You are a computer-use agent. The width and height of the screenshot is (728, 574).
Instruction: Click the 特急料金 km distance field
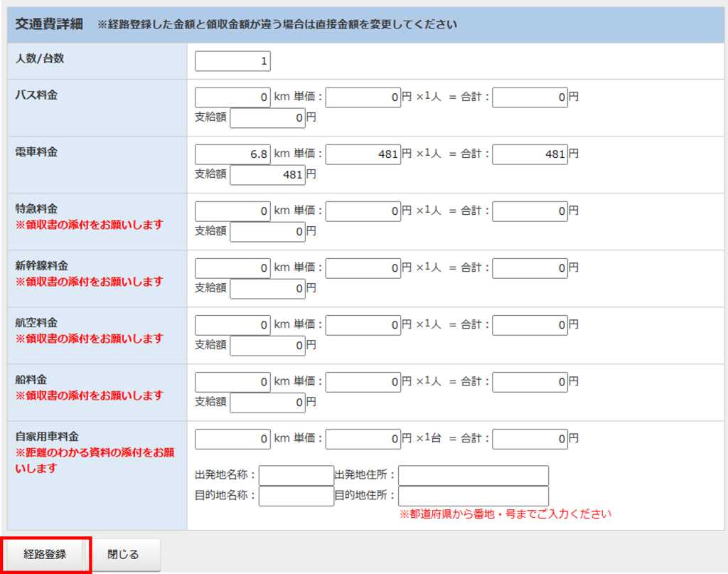coord(232,211)
